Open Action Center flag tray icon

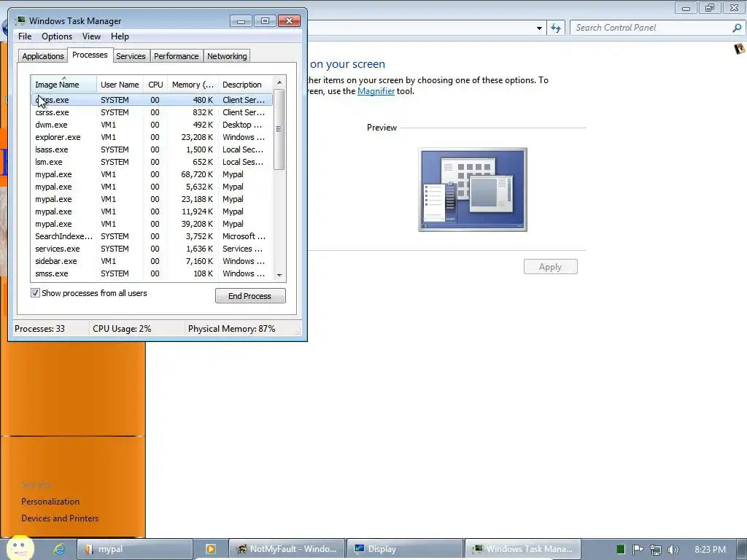click(638, 550)
